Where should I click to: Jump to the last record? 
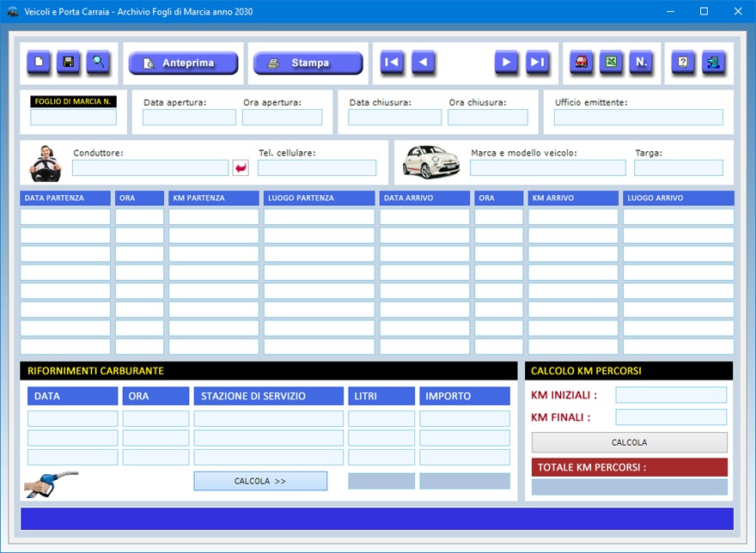coord(537,62)
